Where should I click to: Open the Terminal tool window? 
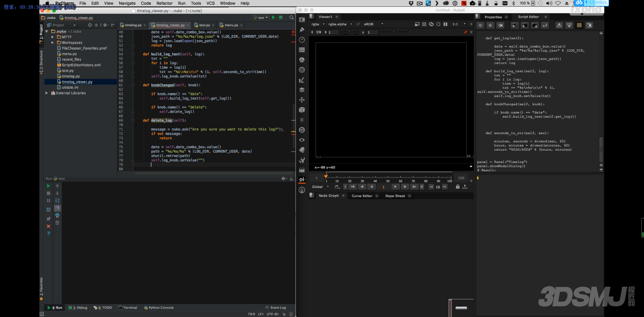(128, 308)
